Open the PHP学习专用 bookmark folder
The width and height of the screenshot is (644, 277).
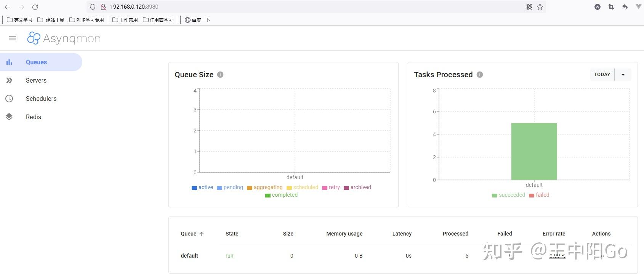pos(87,20)
